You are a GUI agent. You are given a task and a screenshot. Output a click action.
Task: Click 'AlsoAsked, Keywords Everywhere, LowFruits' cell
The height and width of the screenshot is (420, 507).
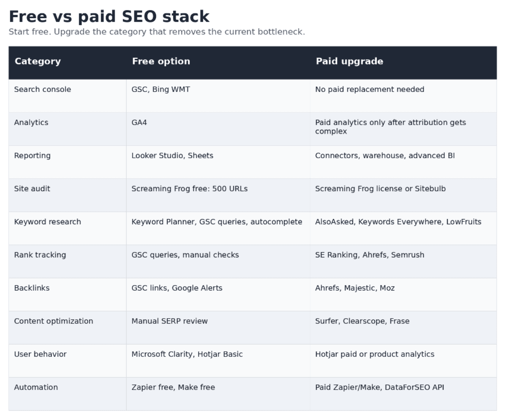(404, 229)
